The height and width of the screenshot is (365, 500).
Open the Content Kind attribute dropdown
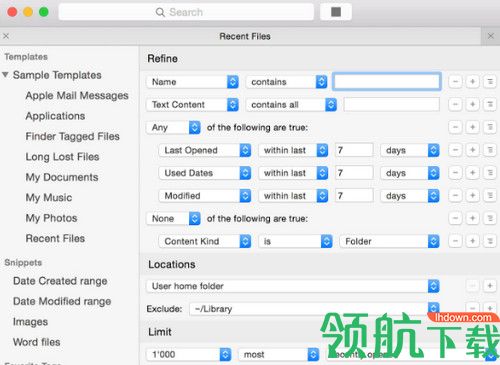tap(205, 241)
